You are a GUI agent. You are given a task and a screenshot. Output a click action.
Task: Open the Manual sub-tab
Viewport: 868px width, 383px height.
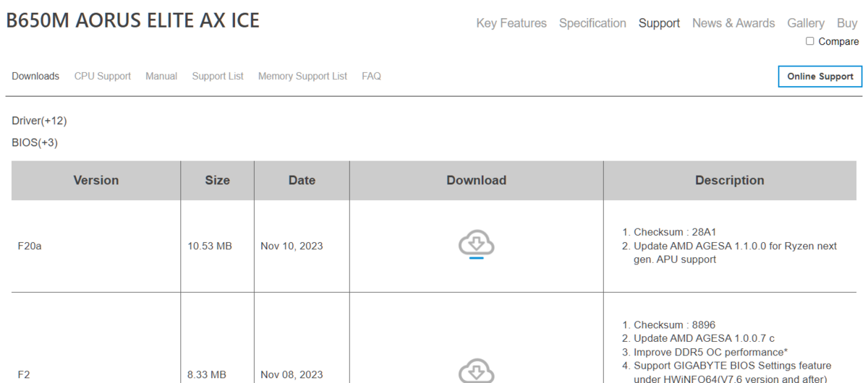161,76
